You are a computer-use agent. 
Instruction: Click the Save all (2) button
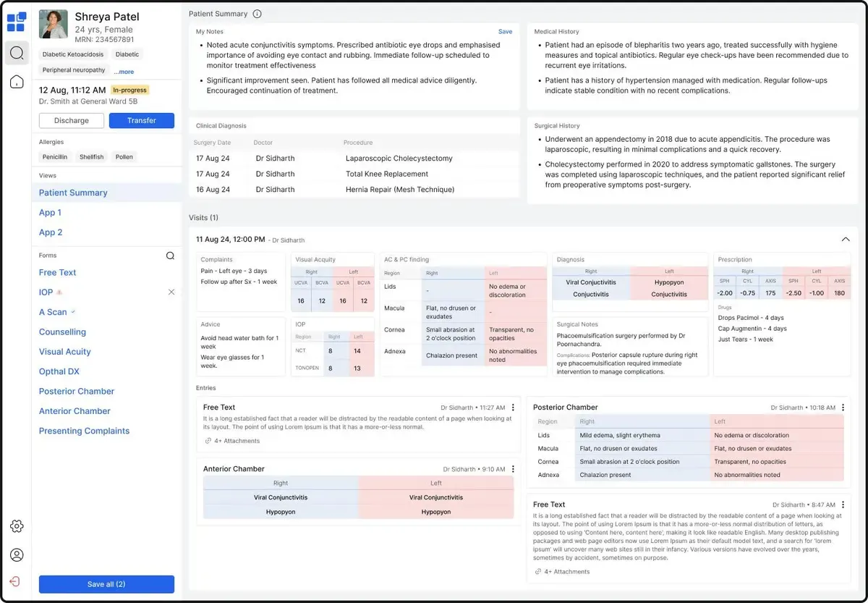(106, 584)
